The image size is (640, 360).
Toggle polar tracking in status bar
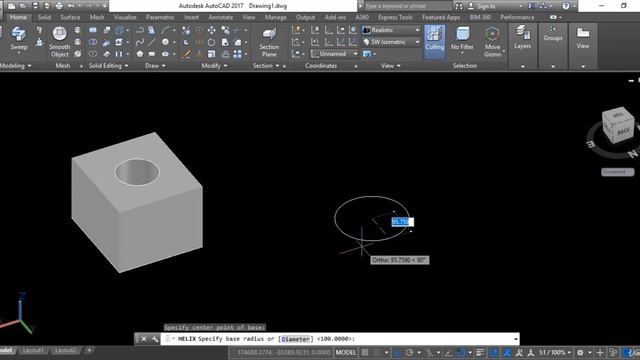click(x=409, y=352)
